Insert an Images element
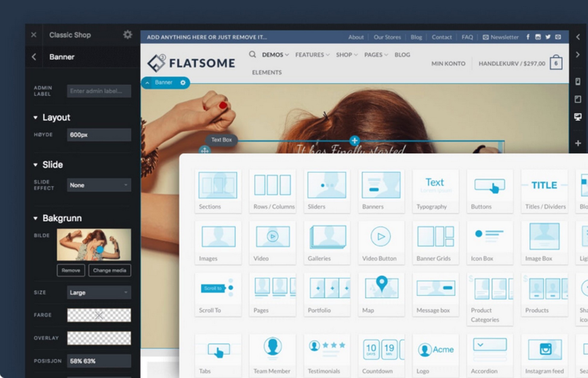 218,243
